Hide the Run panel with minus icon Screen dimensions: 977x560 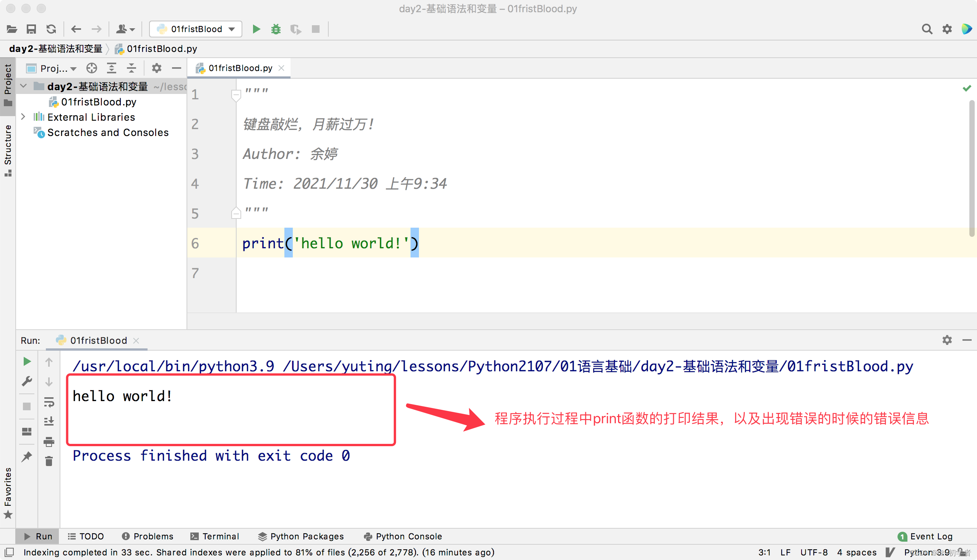tap(967, 340)
